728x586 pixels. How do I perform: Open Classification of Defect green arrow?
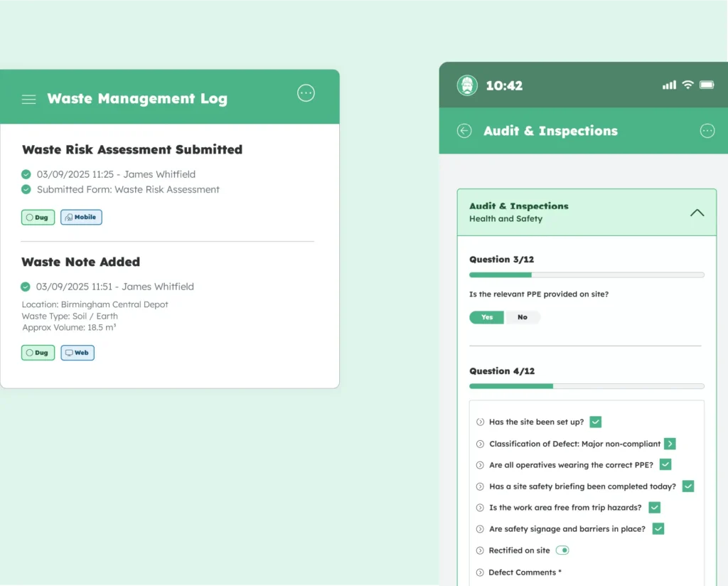pos(670,444)
